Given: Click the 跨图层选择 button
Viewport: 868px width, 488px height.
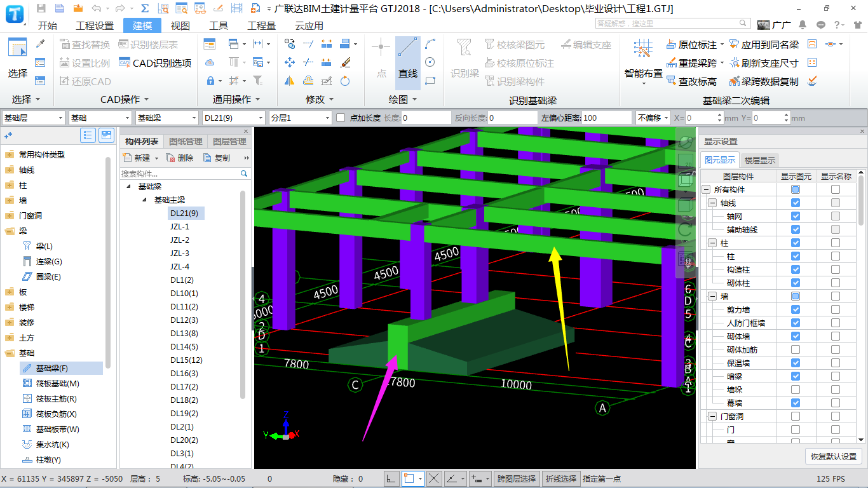Looking at the screenshot, I should point(517,478).
